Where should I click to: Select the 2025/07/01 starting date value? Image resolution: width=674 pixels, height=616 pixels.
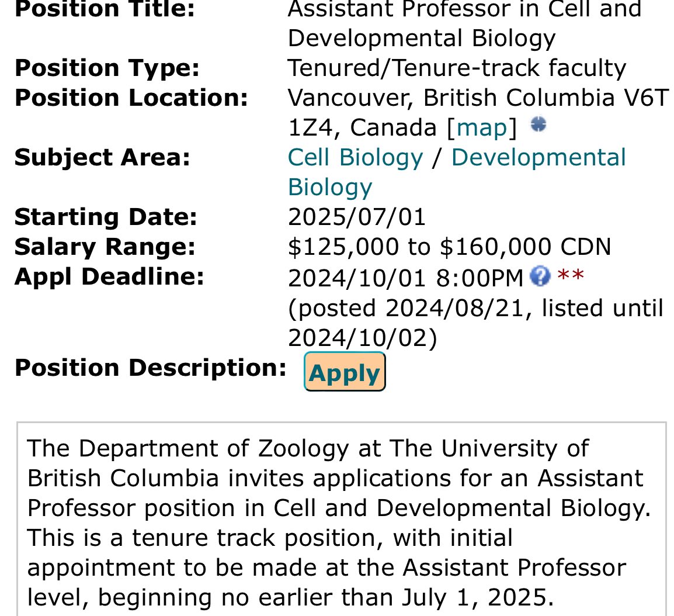coord(357,217)
